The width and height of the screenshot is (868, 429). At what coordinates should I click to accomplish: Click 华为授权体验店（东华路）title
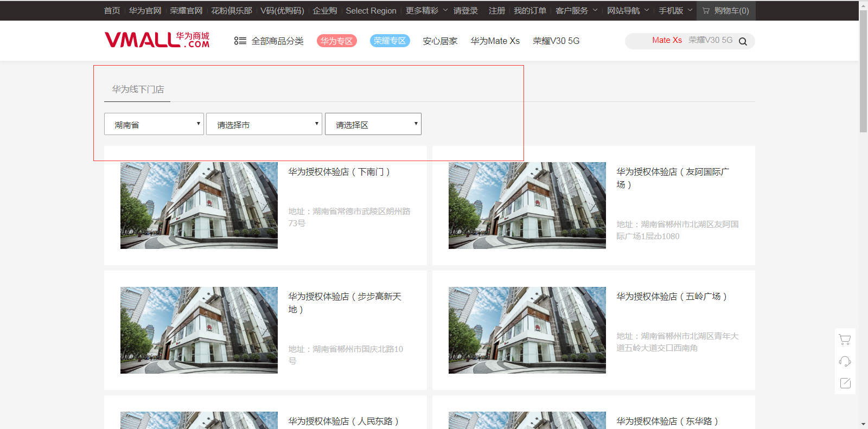coord(668,421)
